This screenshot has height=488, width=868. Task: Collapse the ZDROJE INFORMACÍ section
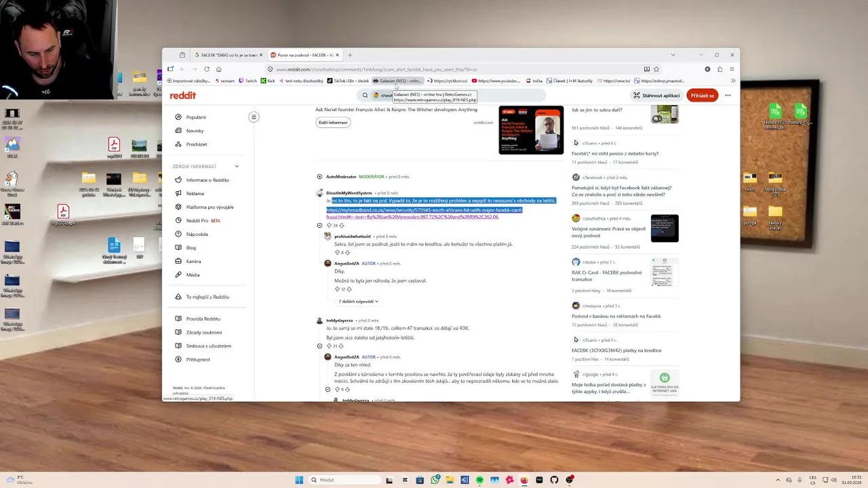pyautogui.click(x=237, y=166)
